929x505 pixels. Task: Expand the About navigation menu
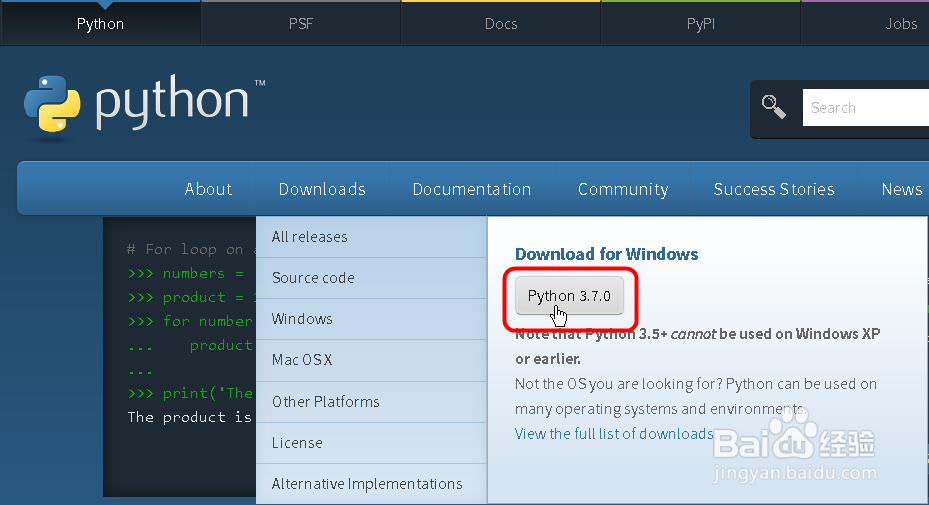pos(208,189)
